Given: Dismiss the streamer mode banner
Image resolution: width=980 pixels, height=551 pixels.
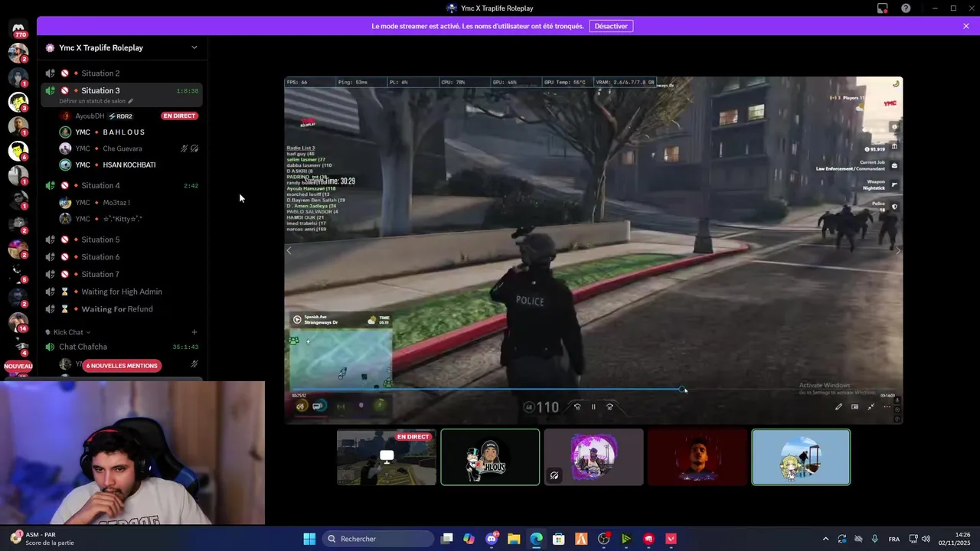Looking at the screenshot, I should (x=966, y=26).
